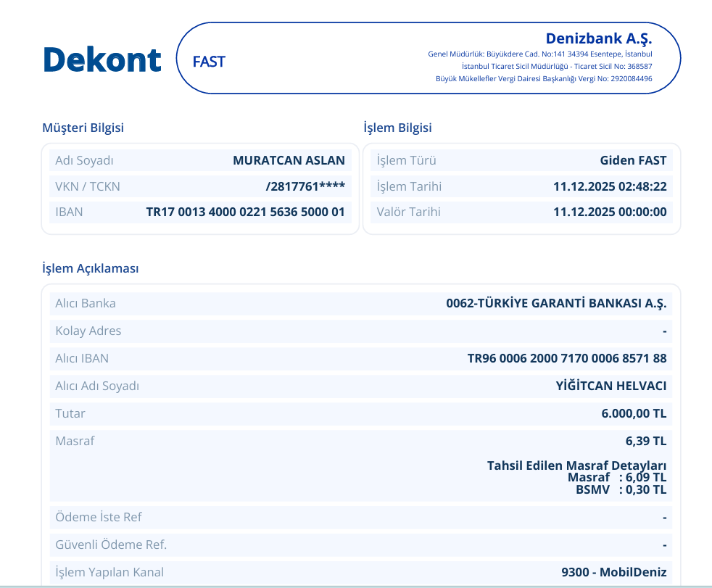Select the name MURATCAN ASLAN
The width and height of the screenshot is (712, 588).
289,160
